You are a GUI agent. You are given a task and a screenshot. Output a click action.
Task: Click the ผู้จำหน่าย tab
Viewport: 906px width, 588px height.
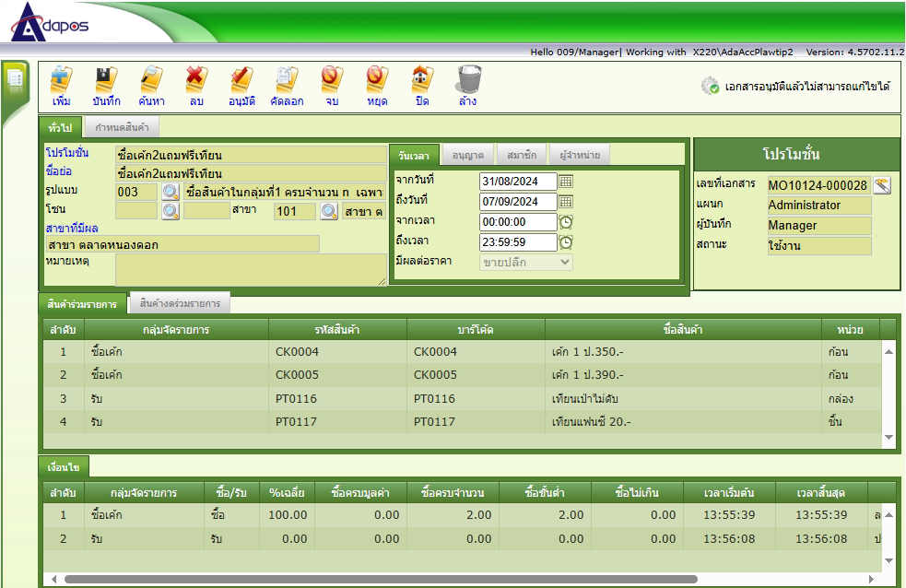click(578, 155)
